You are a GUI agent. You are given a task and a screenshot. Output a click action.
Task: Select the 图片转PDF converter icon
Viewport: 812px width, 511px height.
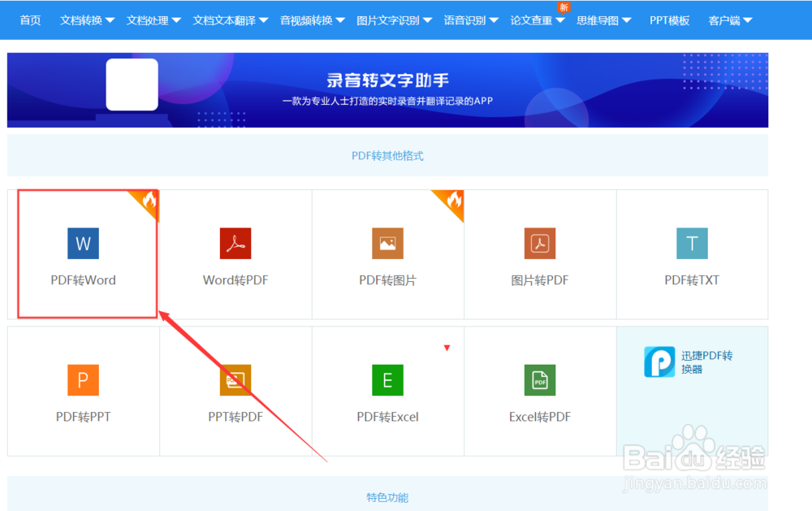(539, 244)
